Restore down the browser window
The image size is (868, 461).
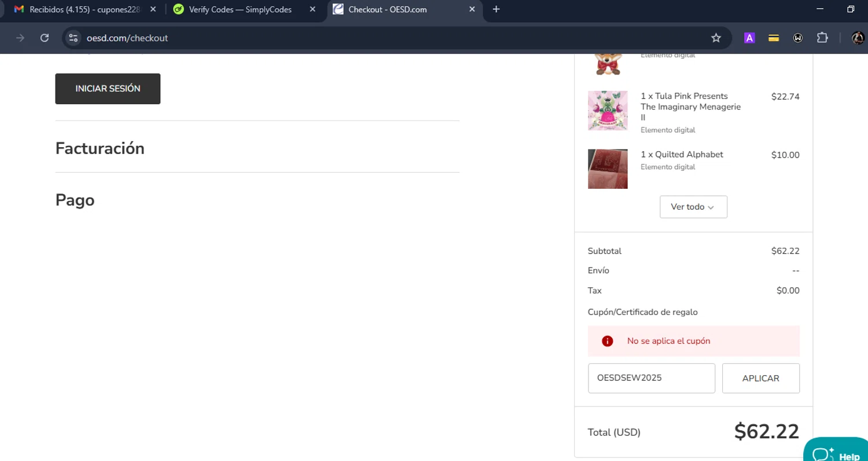click(851, 9)
